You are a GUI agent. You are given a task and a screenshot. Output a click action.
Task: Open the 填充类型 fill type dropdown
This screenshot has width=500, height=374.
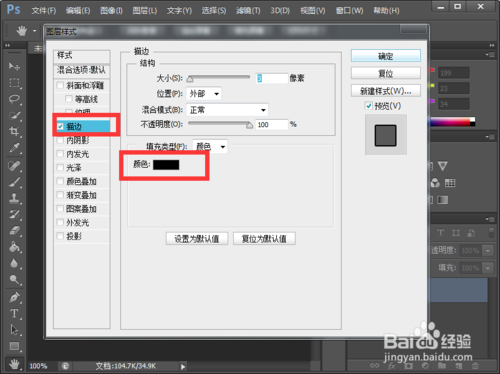pos(210,146)
